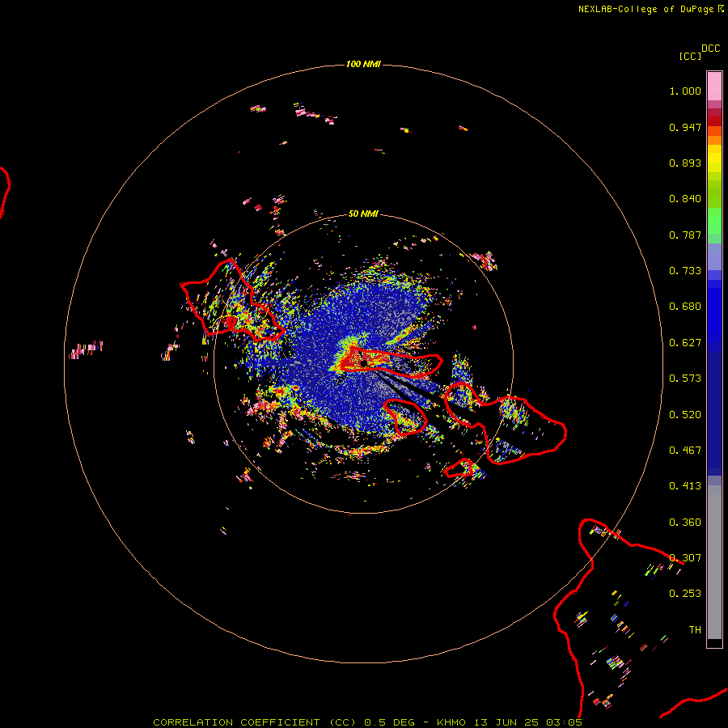Click the 0.253 legend value
The width and height of the screenshot is (728, 728).
[x=685, y=594]
